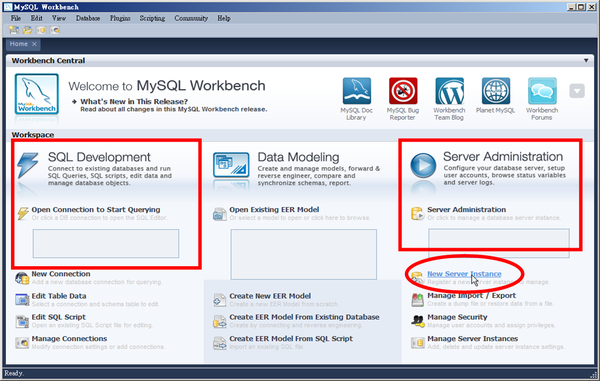Click the Manage Security icon
The height and width of the screenshot is (381, 600).
(x=417, y=321)
